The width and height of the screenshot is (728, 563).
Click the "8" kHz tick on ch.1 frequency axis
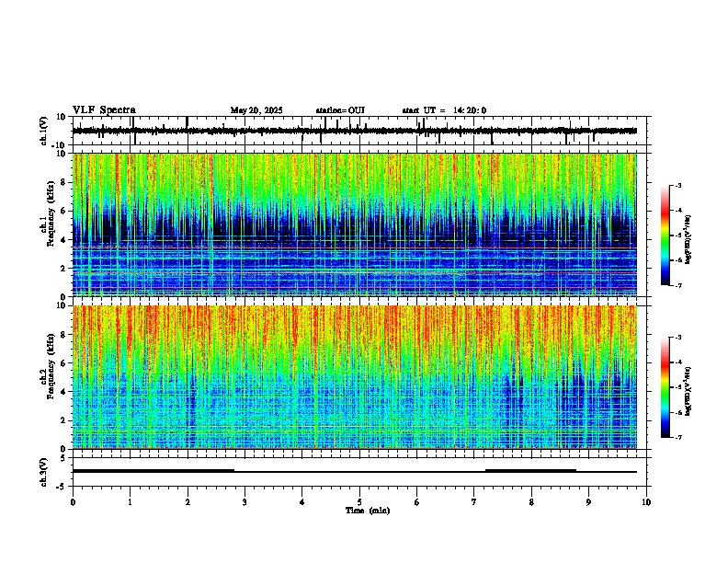pos(64,182)
